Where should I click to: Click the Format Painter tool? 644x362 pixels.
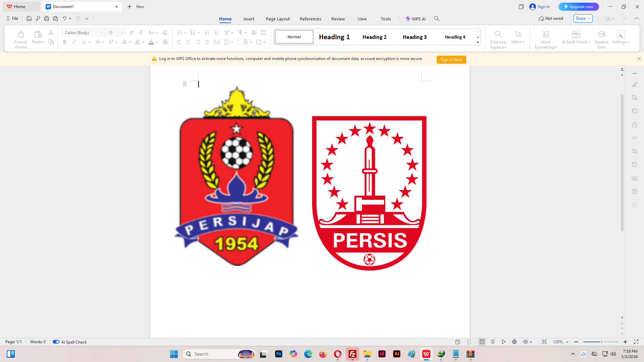[x=21, y=40]
